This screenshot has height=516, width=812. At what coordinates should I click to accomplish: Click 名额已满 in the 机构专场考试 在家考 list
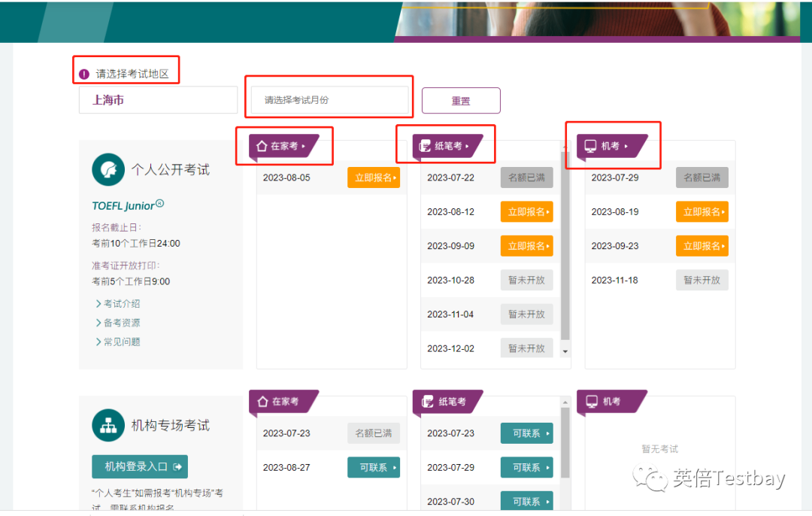tap(374, 433)
